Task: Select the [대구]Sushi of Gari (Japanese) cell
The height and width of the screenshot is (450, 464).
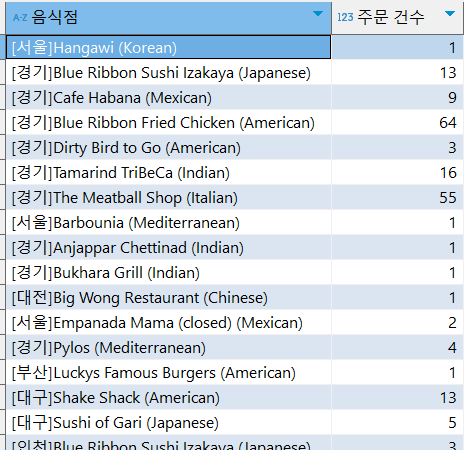Action: coord(169,422)
